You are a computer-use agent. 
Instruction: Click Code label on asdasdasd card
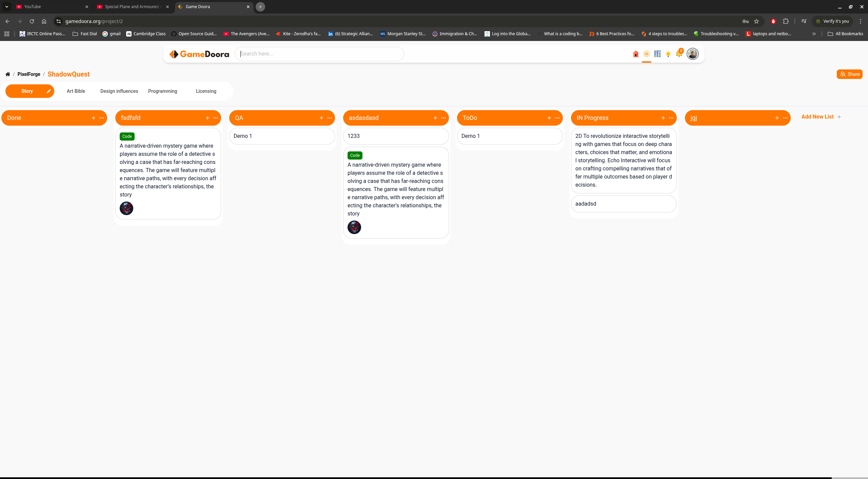coord(355,155)
